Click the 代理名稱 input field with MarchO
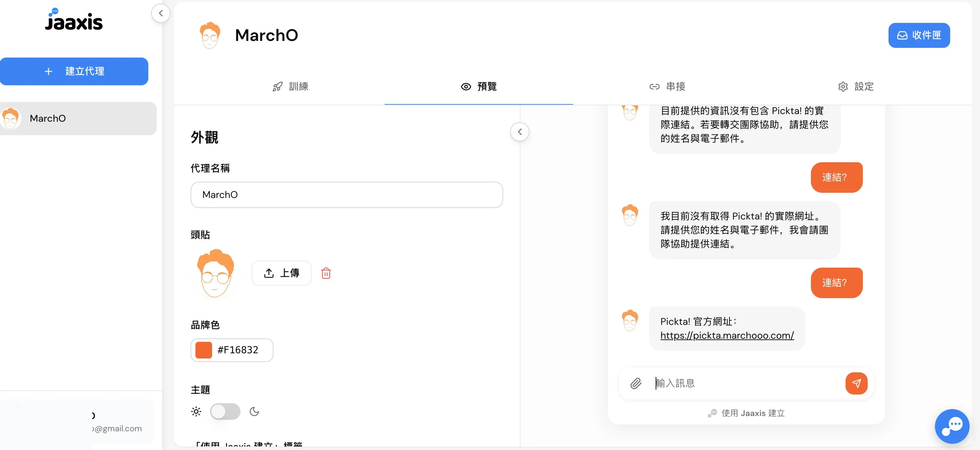980x450 pixels. pyautogui.click(x=347, y=195)
